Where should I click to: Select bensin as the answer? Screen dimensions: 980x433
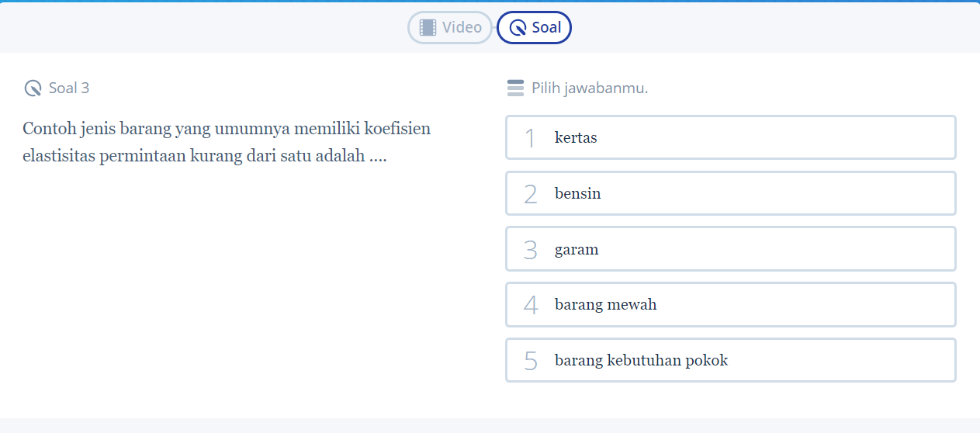[730, 194]
